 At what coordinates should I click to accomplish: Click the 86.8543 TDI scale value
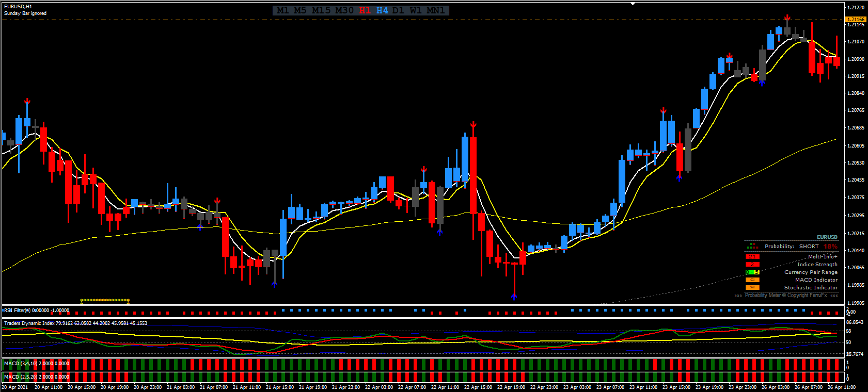click(855, 322)
